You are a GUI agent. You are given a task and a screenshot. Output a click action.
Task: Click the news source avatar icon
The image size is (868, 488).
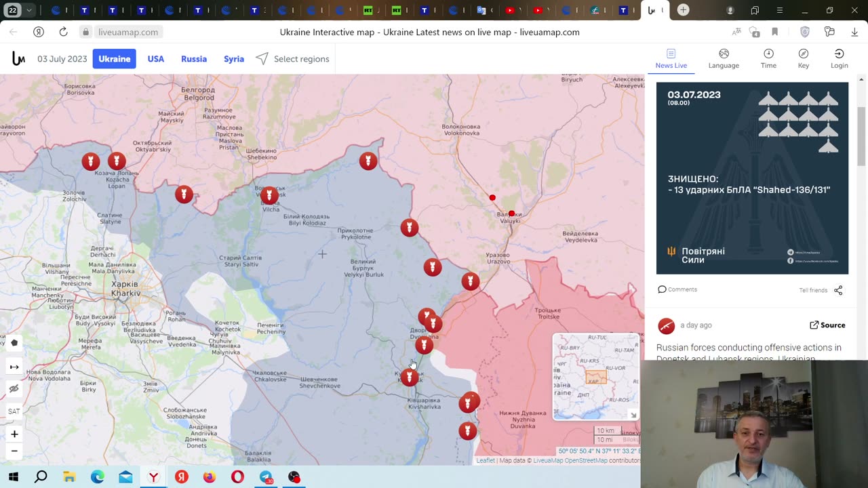[x=666, y=326]
